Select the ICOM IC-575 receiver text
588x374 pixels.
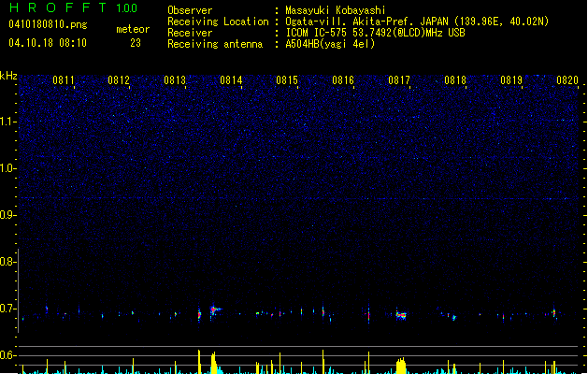(x=375, y=33)
